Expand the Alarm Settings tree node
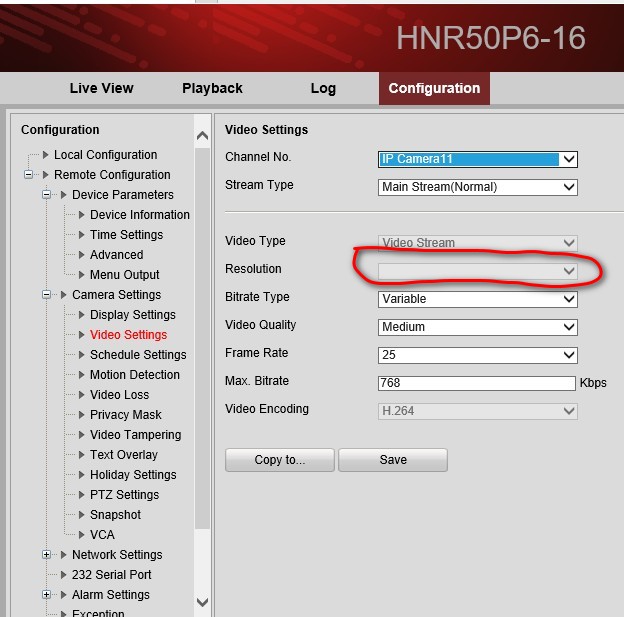This screenshot has height=617, width=624. click(47, 595)
